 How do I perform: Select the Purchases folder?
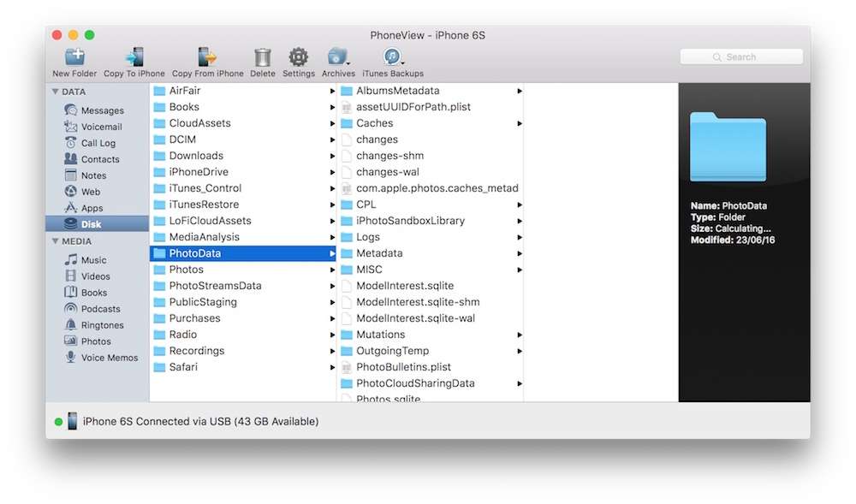click(243, 318)
